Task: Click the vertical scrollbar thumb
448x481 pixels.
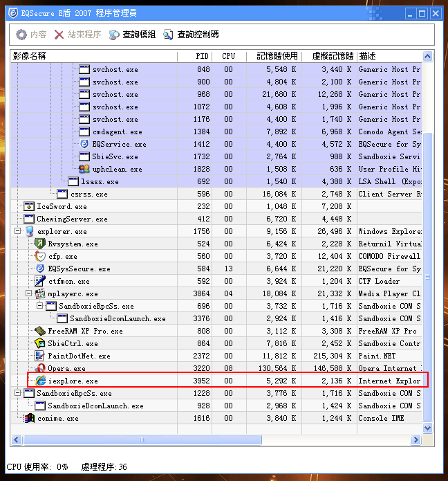Action: 427,277
